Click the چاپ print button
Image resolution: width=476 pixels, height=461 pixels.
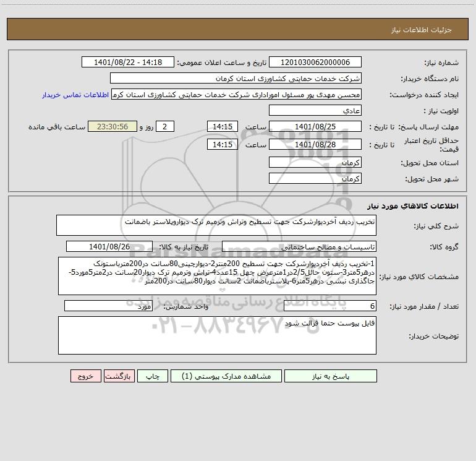(x=153, y=376)
